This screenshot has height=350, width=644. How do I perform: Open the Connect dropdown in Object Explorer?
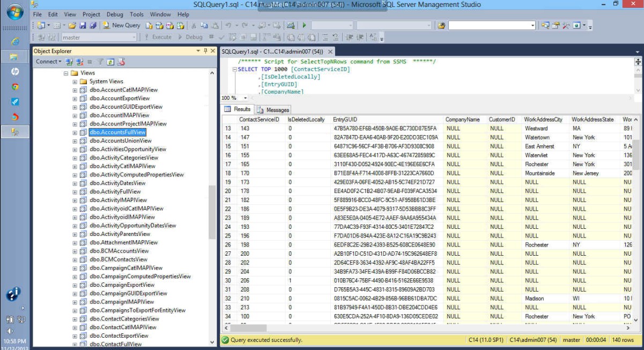pyautogui.click(x=48, y=62)
